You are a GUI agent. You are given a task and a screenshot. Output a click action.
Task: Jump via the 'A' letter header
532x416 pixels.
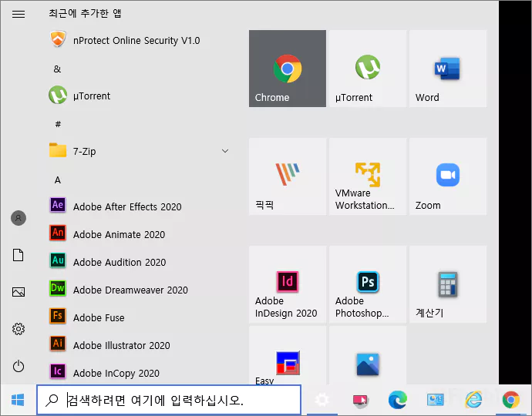point(58,179)
